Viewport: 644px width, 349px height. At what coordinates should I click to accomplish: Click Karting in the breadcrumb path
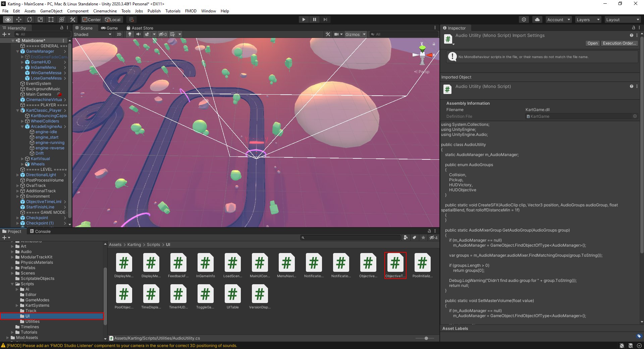point(134,245)
